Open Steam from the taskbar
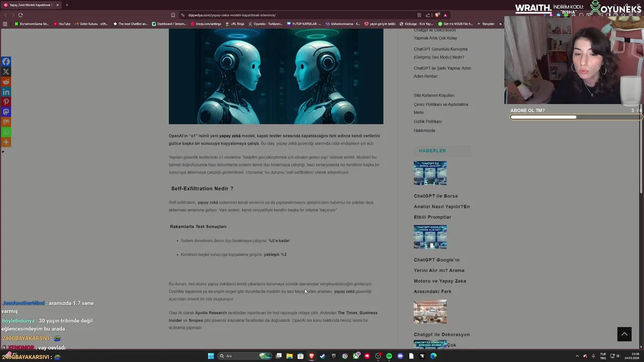The height and width of the screenshot is (362, 644). 323,356
